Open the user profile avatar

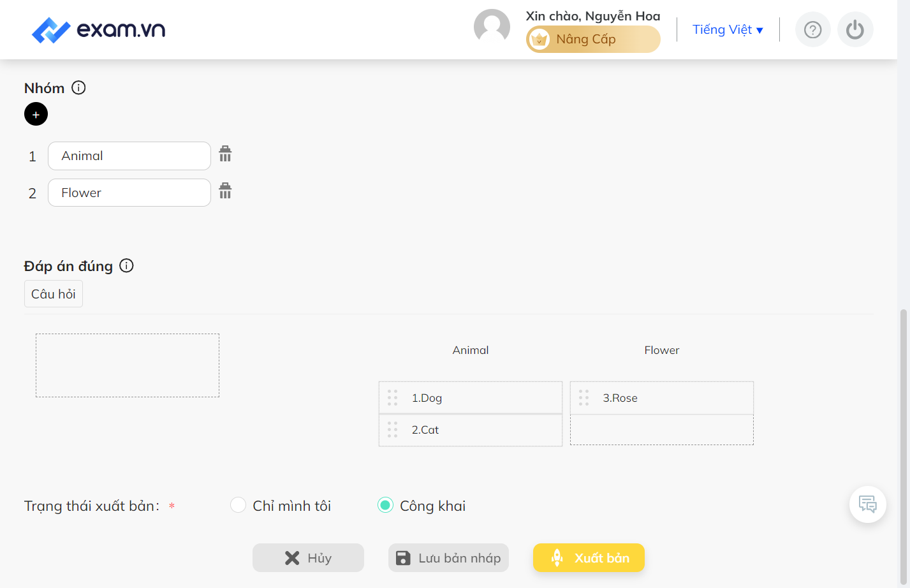tap(492, 27)
